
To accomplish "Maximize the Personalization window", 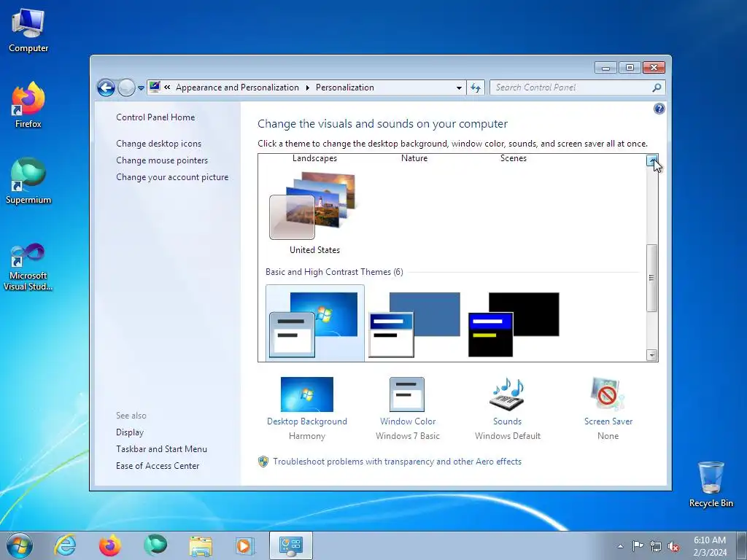I will (x=630, y=68).
